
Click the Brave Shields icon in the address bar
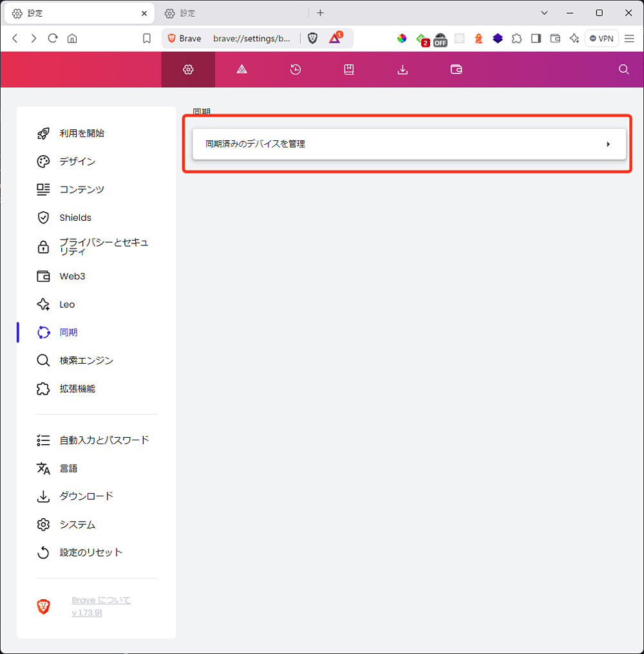[x=313, y=38]
